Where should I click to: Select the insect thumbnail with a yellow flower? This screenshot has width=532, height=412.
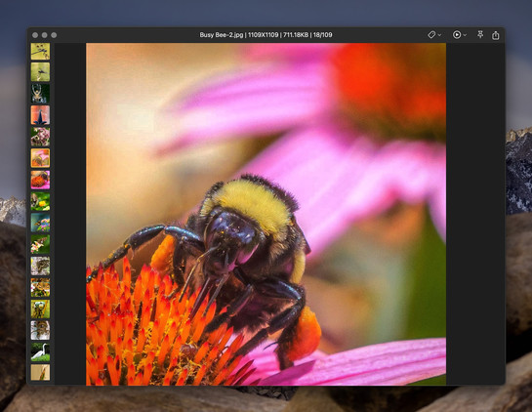[x=40, y=201]
